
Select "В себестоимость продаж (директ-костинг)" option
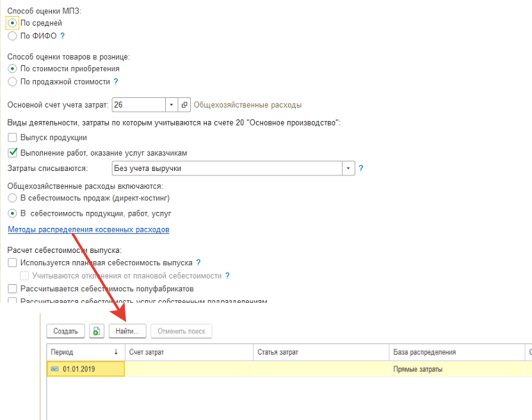(12, 198)
